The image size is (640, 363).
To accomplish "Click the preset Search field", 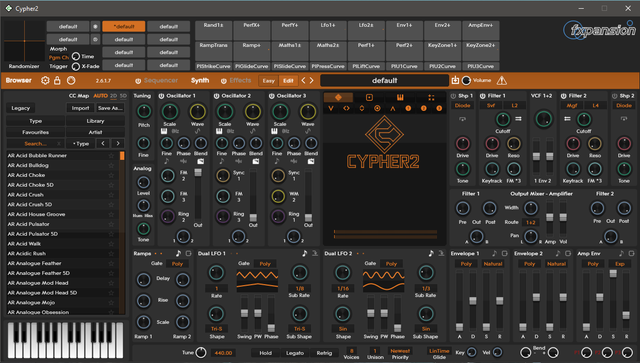I will [36, 144].
